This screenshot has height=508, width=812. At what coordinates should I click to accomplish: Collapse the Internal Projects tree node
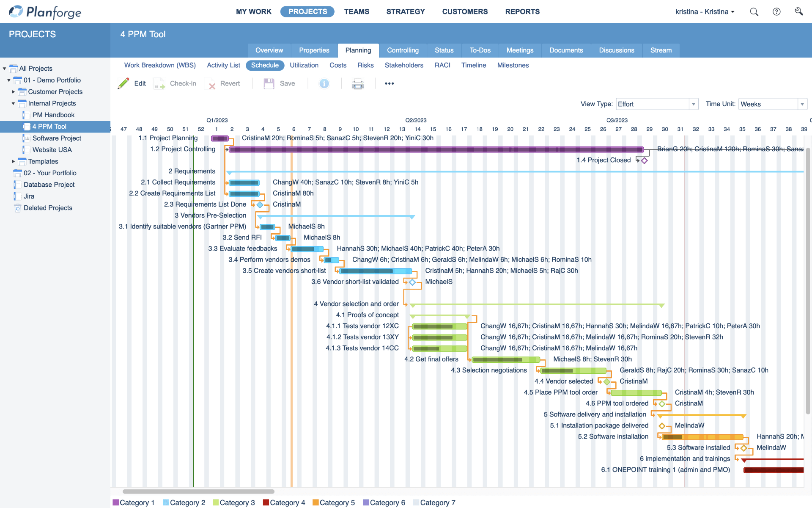[13, 103]
